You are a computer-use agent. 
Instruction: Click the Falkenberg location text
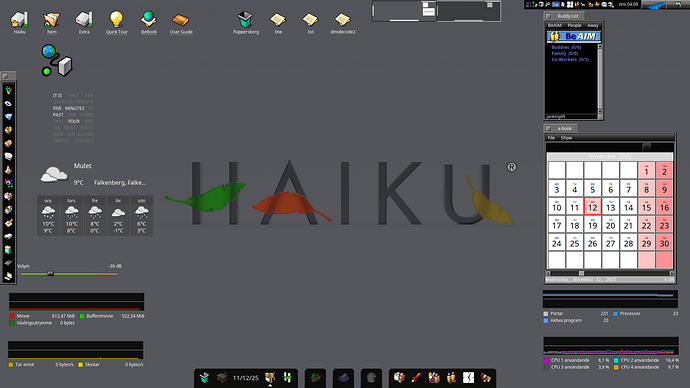tap(120, 183)
